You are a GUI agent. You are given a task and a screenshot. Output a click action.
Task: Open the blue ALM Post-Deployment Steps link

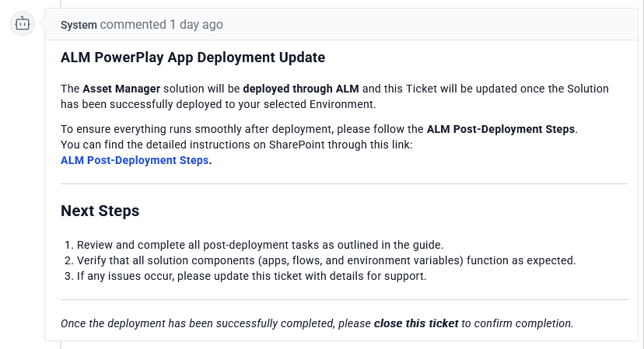coord(135,161)
